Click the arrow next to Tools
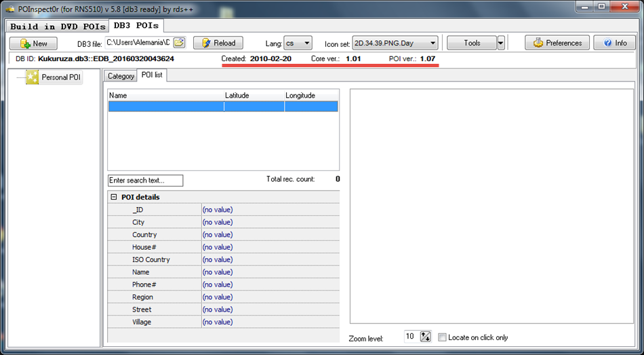 501,43
